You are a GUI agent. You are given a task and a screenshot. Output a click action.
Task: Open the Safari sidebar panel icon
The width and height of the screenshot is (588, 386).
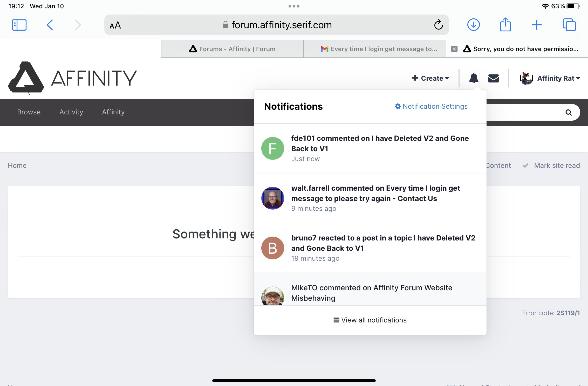coord(19,25)
